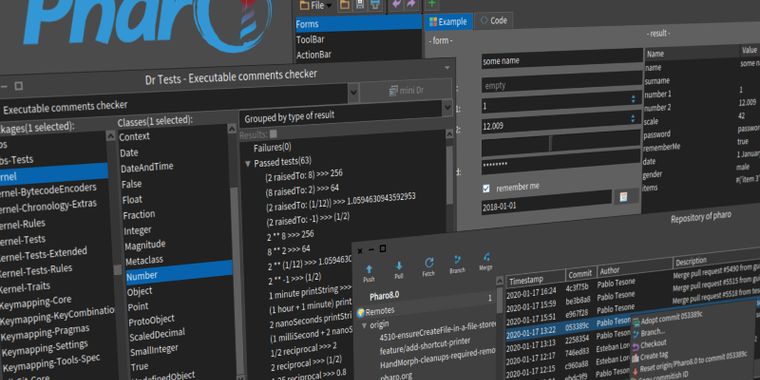Collapse the origin remote tree node

(x=364, y=326)
